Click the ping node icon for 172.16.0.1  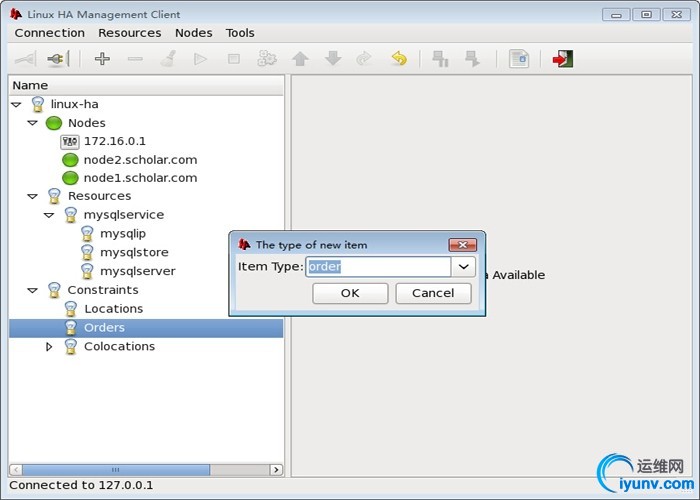click(x=70, y=142)
